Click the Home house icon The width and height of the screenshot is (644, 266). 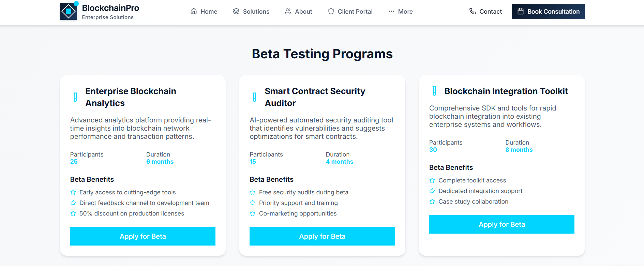194,11
